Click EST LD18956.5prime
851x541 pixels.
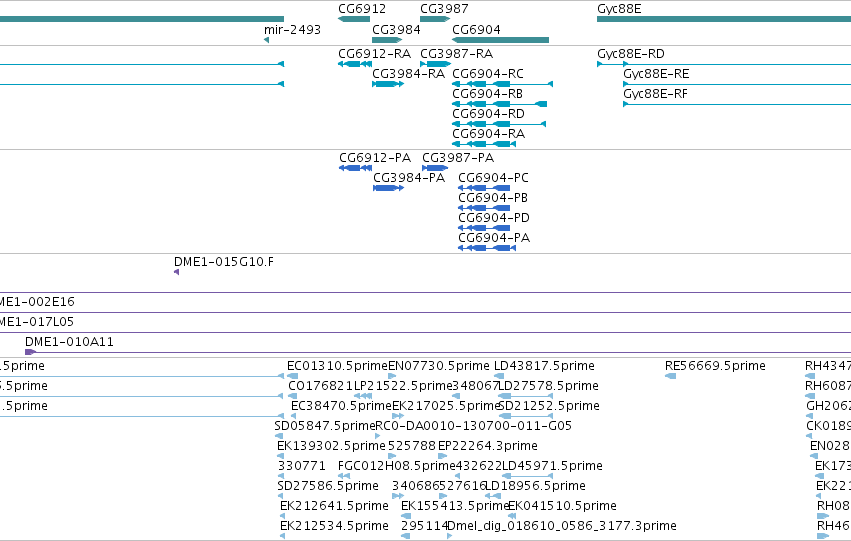click(535, 486)
